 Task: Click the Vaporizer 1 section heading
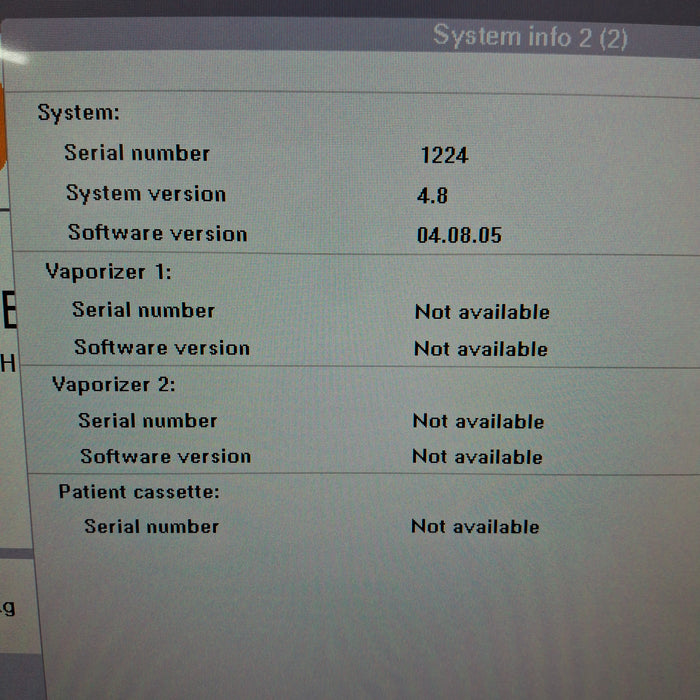108,272
